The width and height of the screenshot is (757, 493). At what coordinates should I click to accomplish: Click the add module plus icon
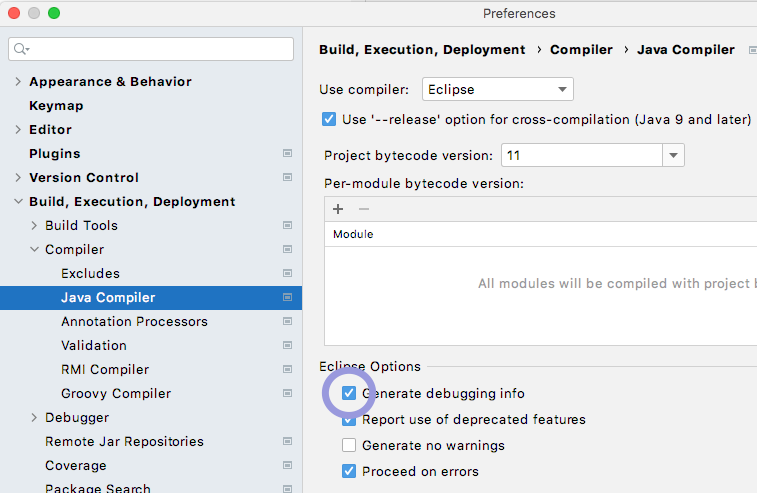coord(338,209)
